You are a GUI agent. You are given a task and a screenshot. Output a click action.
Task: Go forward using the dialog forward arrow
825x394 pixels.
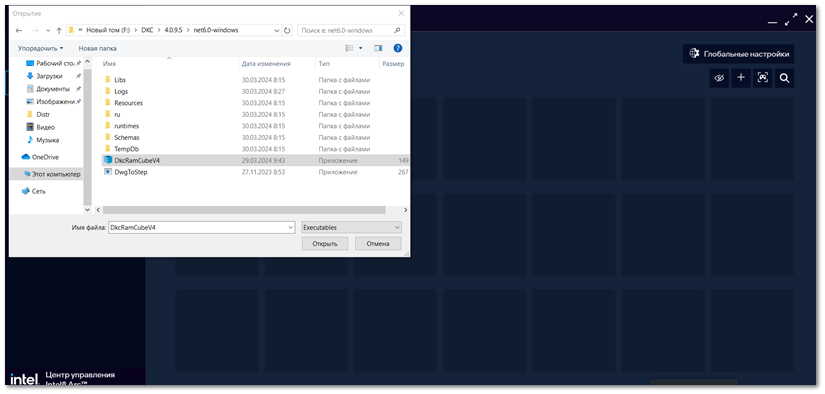[35, 31]
